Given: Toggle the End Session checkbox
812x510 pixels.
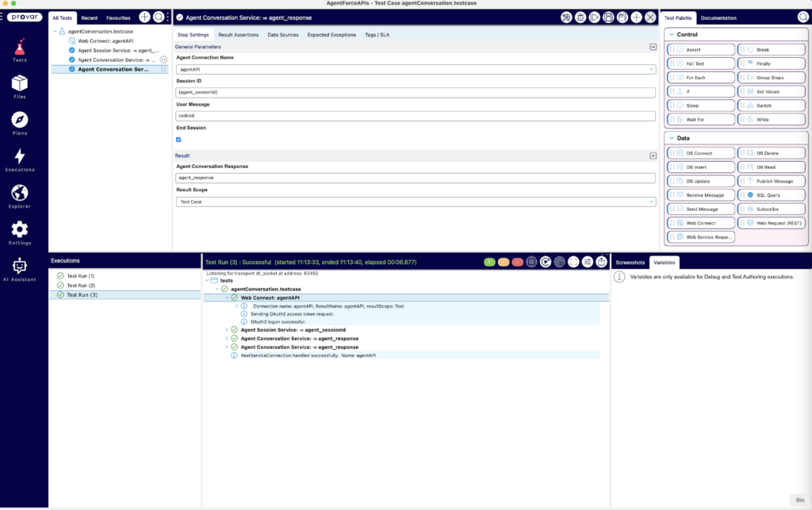Looking at the screenshot, I should [x=178, y=139].
